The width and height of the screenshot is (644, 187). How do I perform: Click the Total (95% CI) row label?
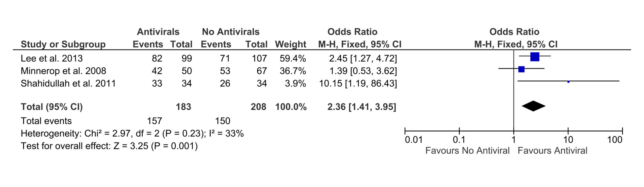pos(52,107)
